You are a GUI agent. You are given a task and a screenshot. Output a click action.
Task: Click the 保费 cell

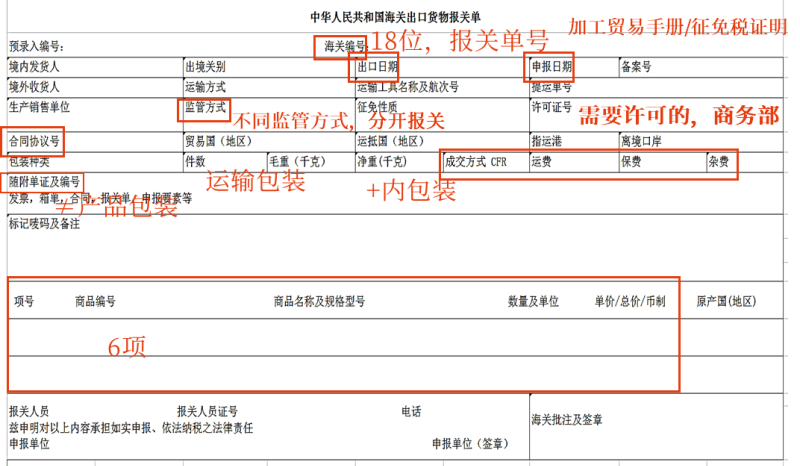663,162
